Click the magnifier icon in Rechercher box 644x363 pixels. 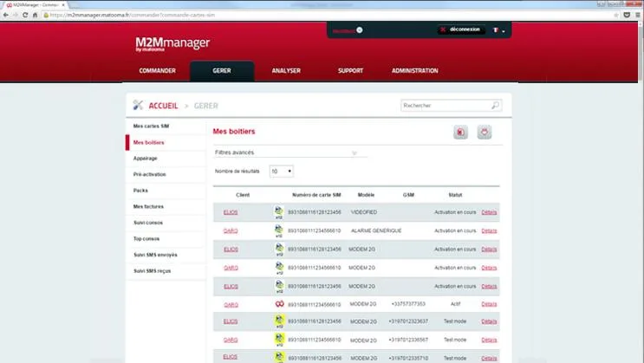click(x=495, y=106)
